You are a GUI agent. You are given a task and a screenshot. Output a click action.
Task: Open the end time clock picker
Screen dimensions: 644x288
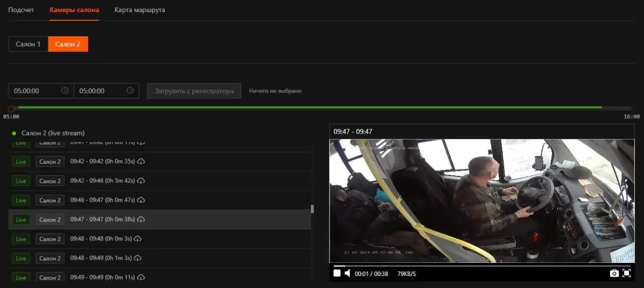[130, 91]
